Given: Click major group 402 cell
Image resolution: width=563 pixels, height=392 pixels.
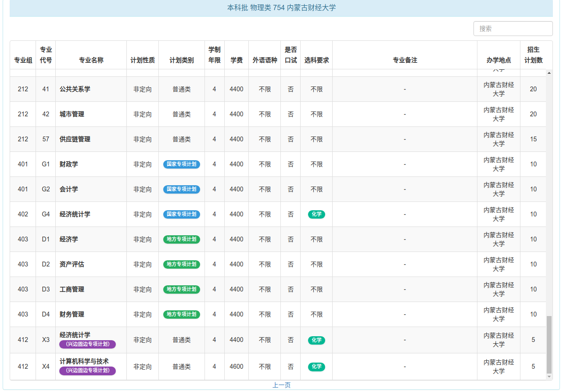Looking at the screenshot, I should pyautogui.click(x=23, y=214).
